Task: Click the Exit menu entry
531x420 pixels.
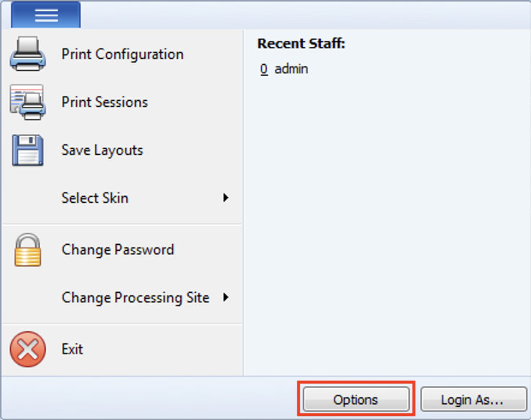Action: 72,349
